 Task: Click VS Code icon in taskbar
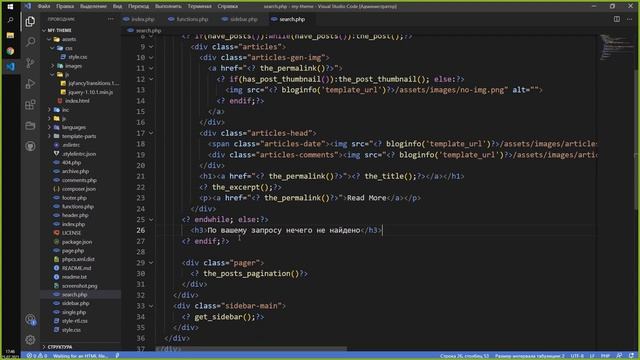(10, 66)
